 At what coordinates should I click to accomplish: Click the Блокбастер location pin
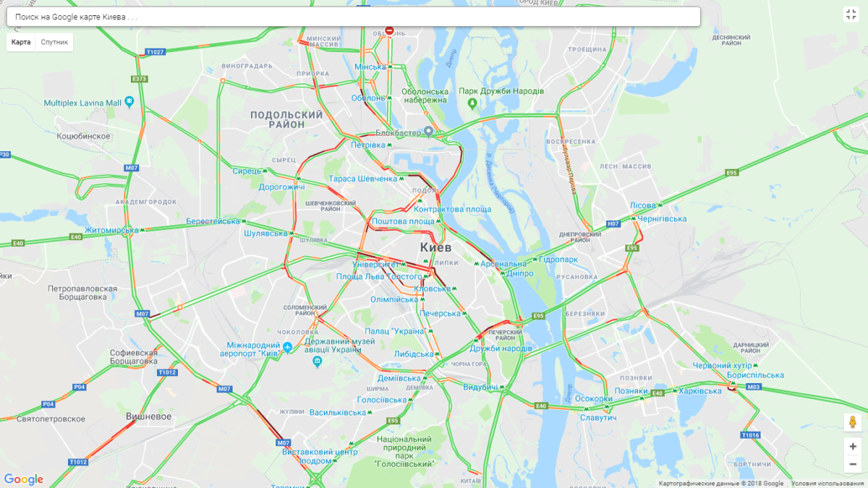[x=428, y=132]
